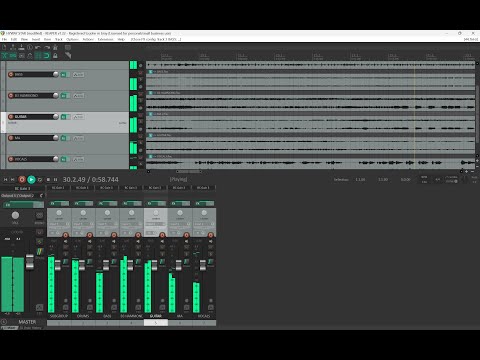Image resolution: width=480 pixels, height=360 pixels.
Task: Open FX for B3 HAMMOND track panel
Action: pyautogui.click(x=63, y=96)
